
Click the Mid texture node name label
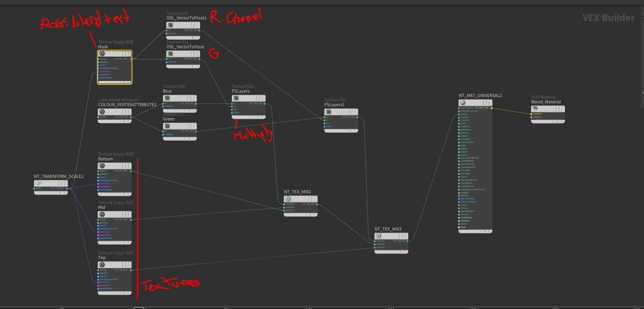(102, 207)
